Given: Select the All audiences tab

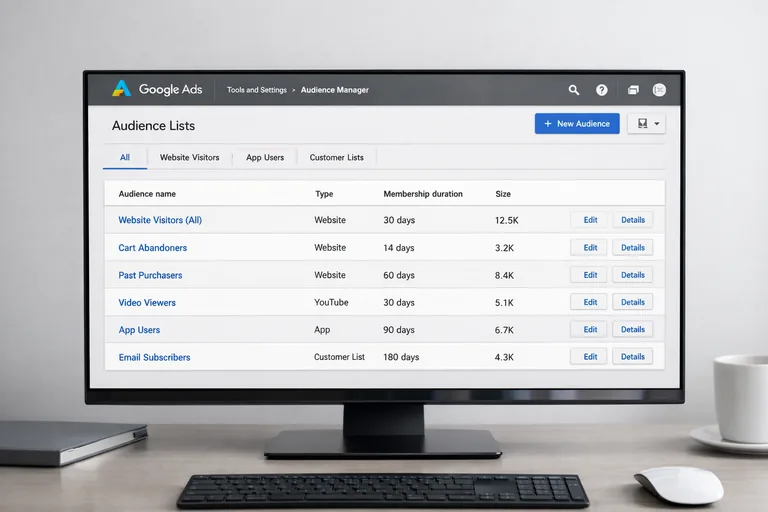Looking at the screenshot, I should tap(125, 157).
